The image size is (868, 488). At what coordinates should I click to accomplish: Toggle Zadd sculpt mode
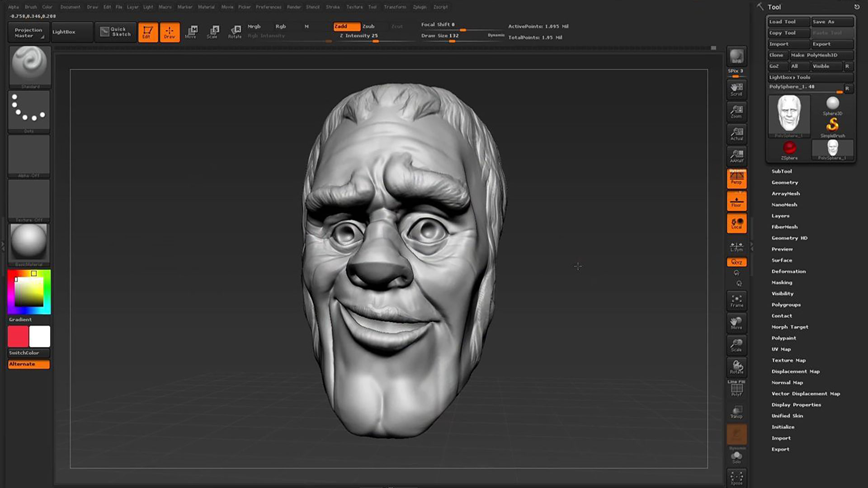tap(347, 26)
